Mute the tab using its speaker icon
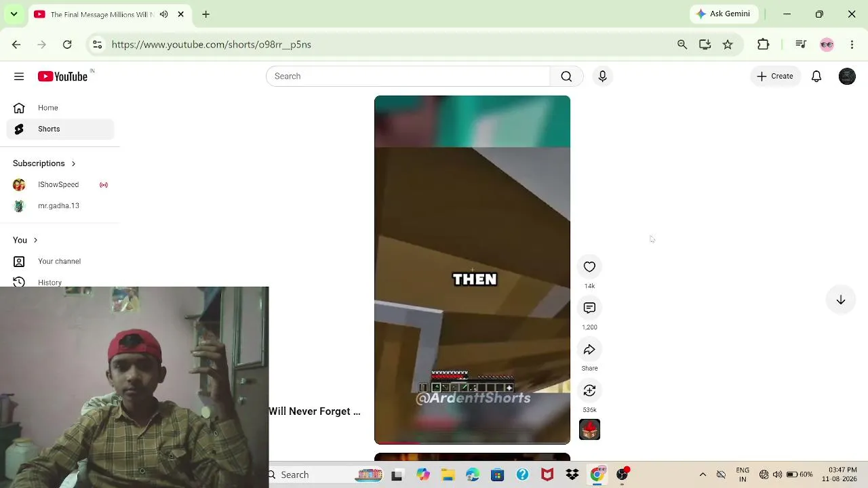Image resolution: width=868 pixels, height=488 pixels. click(163, 14)
